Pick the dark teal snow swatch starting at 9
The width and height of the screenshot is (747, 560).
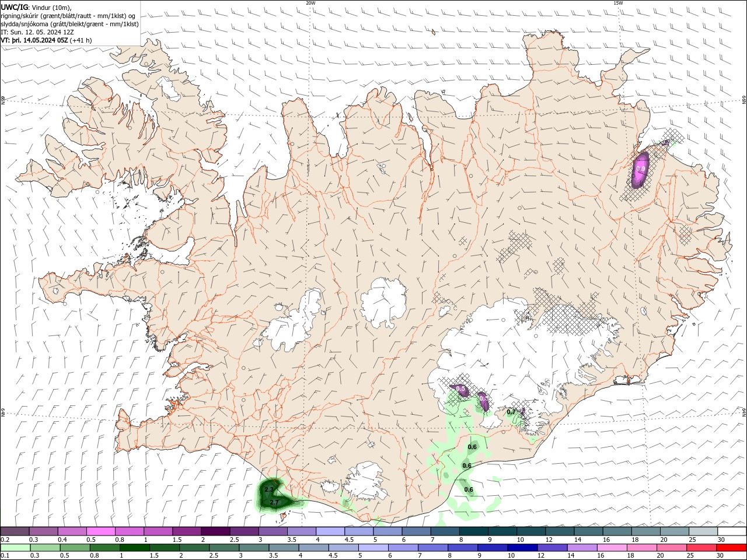tap(502, 531)
